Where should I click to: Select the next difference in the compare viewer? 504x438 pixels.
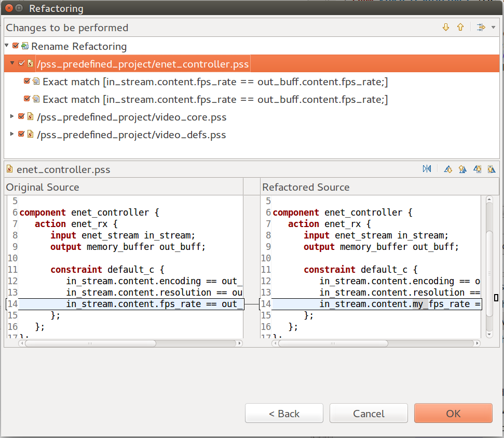[448, 169]
